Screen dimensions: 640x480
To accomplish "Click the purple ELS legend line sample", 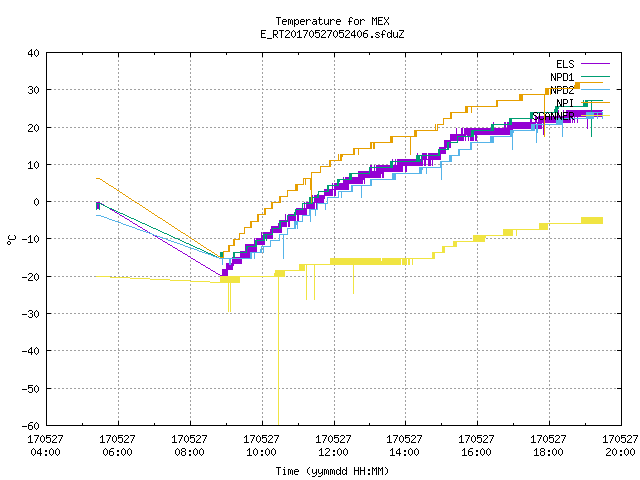I will [595, 64].
